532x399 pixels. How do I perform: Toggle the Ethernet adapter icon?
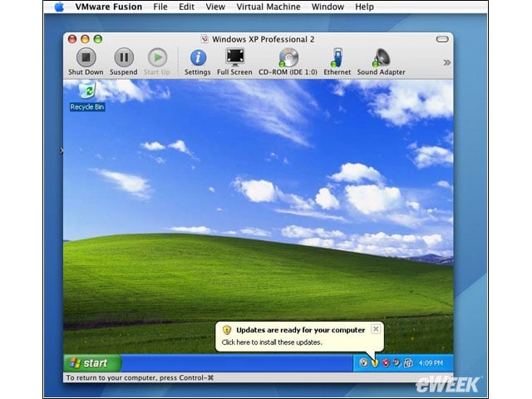click(337, 62)
